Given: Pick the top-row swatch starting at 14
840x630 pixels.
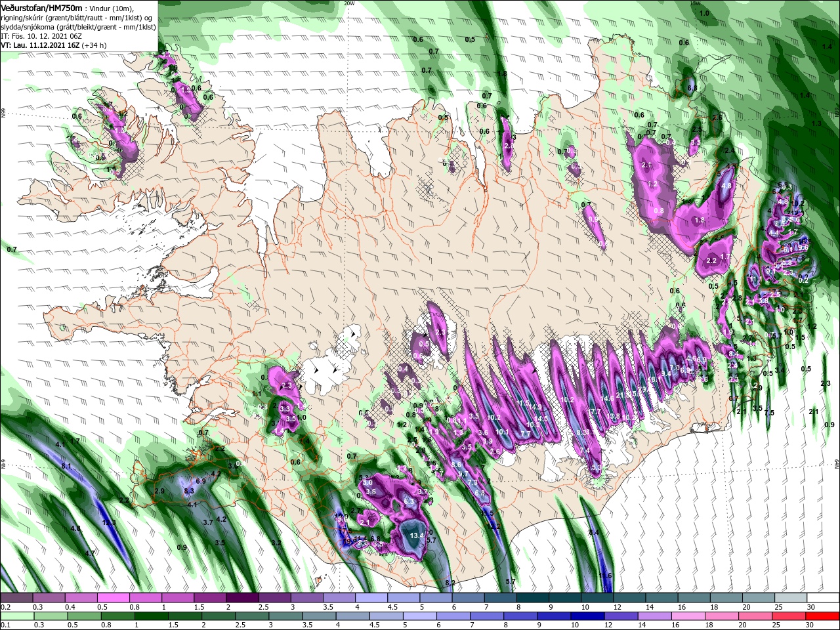Looking at the screenshot, I should (x=661, y=598).
